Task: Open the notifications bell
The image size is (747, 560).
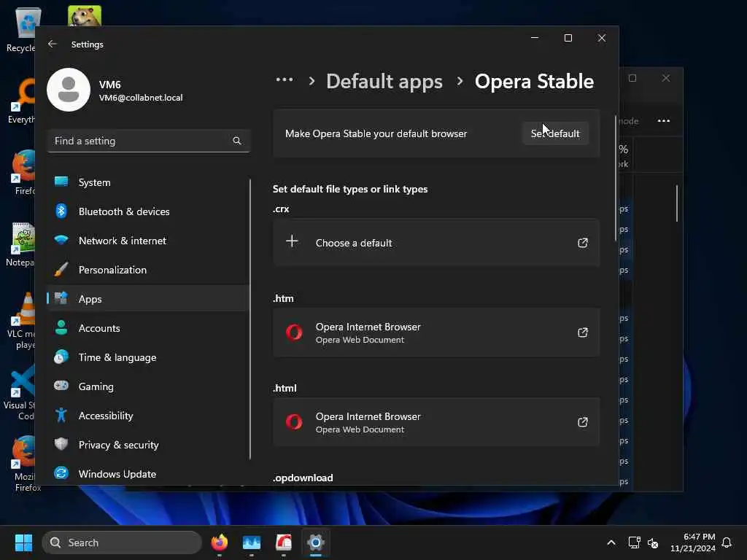Action: pyautogui.click(x=727, y=542)
